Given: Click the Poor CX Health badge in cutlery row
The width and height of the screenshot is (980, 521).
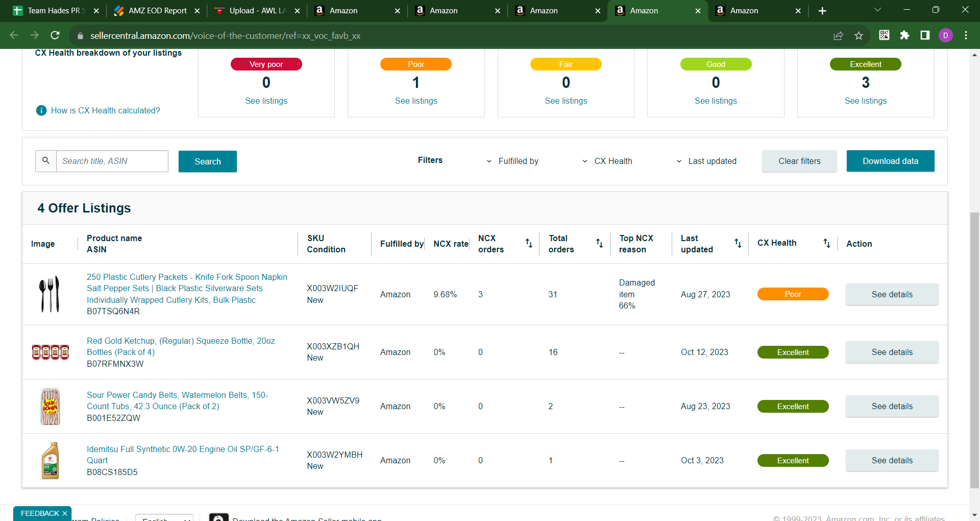Looking at the screenshot, I should [793, 294].
